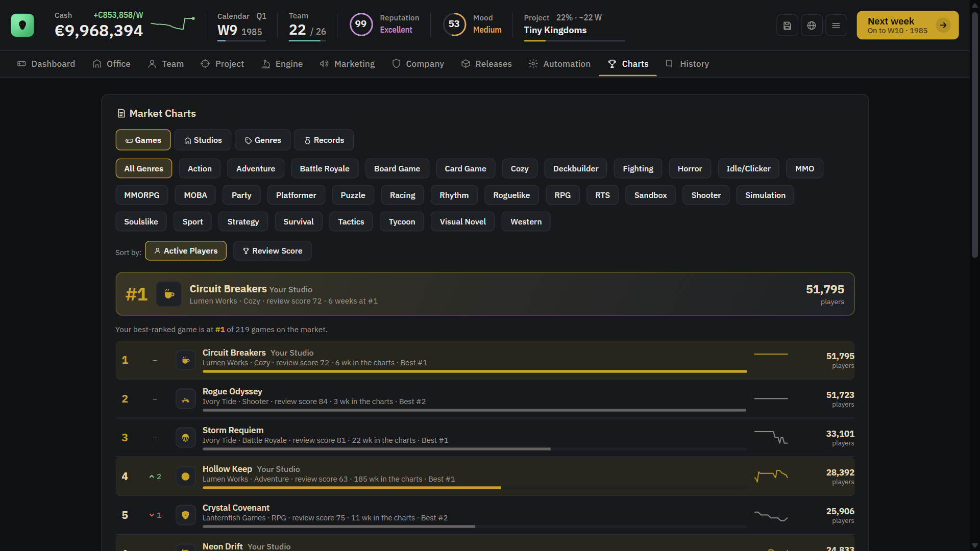Open the Neon Drift chart row title
980x551 pixels.
[223, 546]
